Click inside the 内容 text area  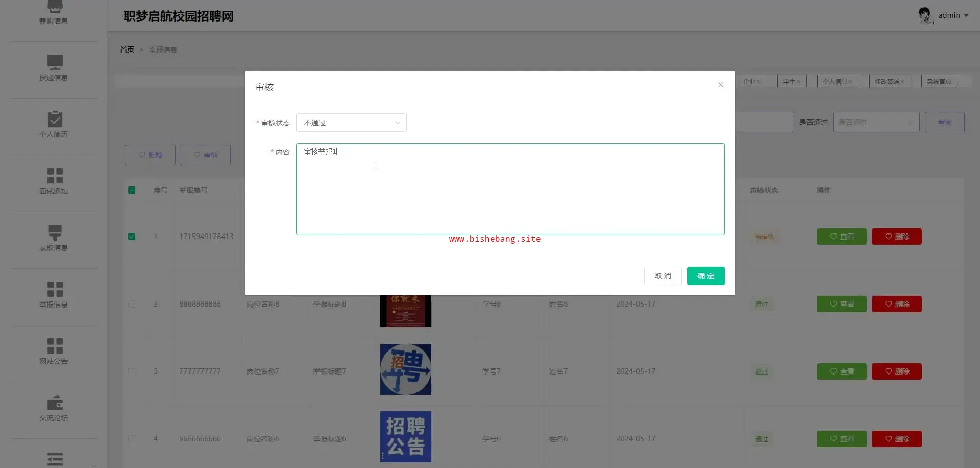pyautogui.click(x=510, y=189)
